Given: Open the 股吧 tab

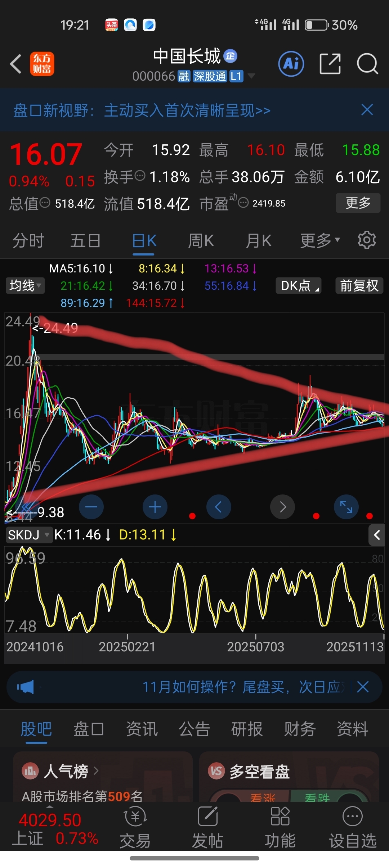Looking at the screenshot, I should [36, 729].
